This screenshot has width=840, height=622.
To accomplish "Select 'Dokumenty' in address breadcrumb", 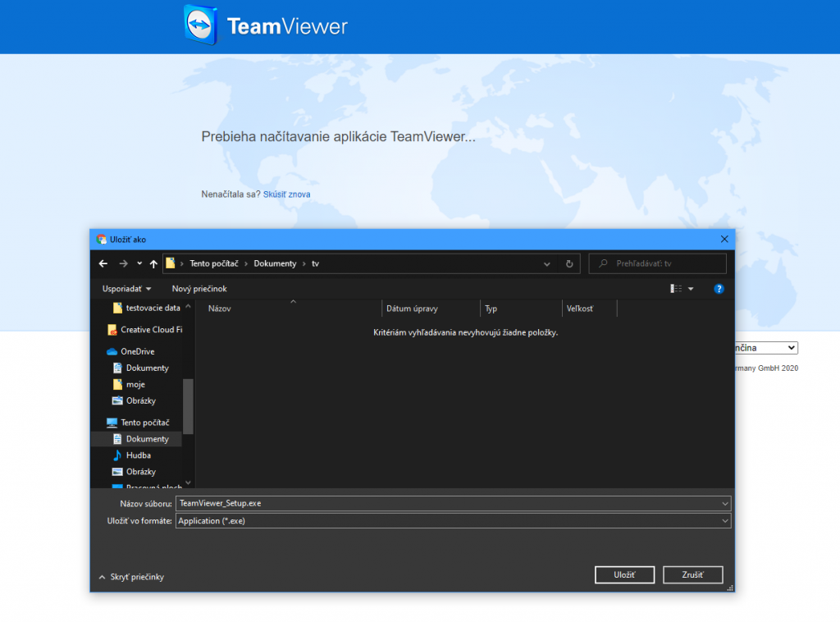I will pyautogui.click(x=275, y=263).
